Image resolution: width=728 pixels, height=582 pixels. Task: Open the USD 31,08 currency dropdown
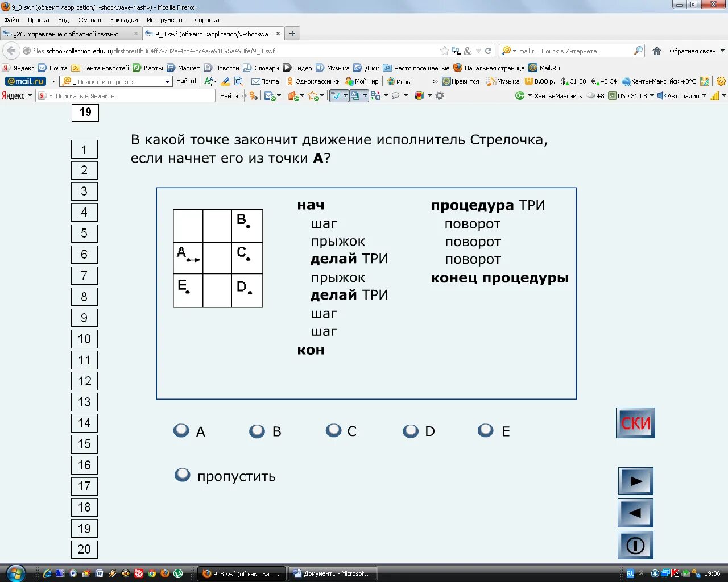click(631, 95)
